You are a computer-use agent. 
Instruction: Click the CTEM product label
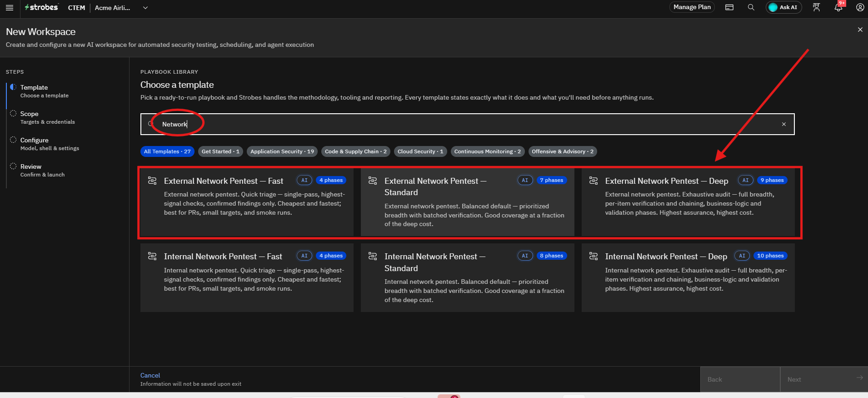point(76,8)
